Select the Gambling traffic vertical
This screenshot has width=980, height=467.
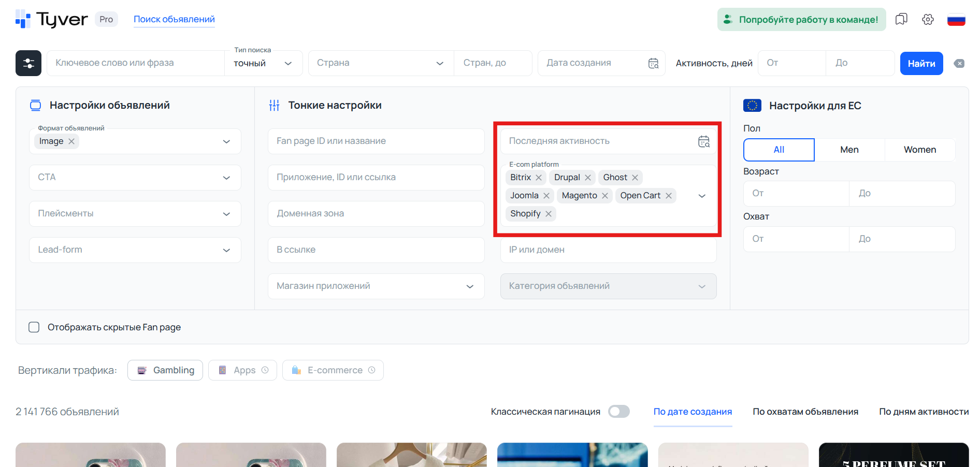(165, 370)
